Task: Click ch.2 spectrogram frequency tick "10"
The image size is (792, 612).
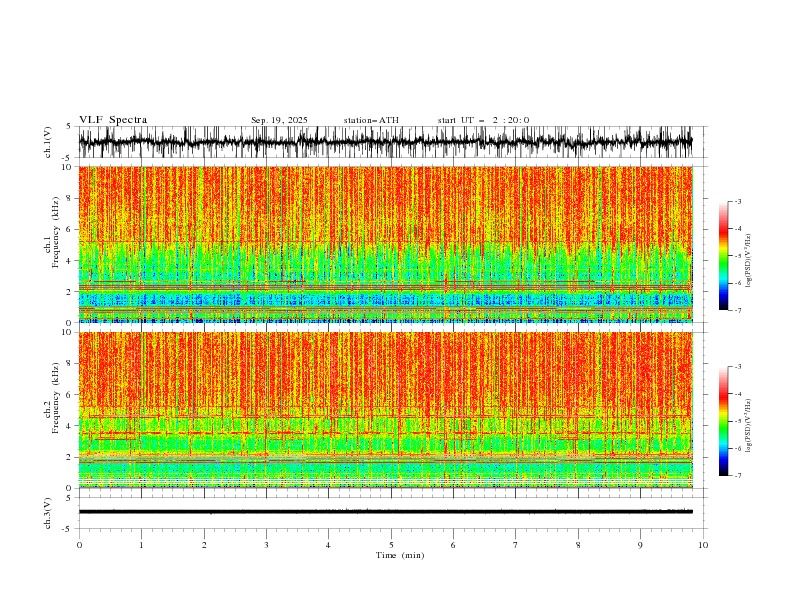Action: click(69, 332)
